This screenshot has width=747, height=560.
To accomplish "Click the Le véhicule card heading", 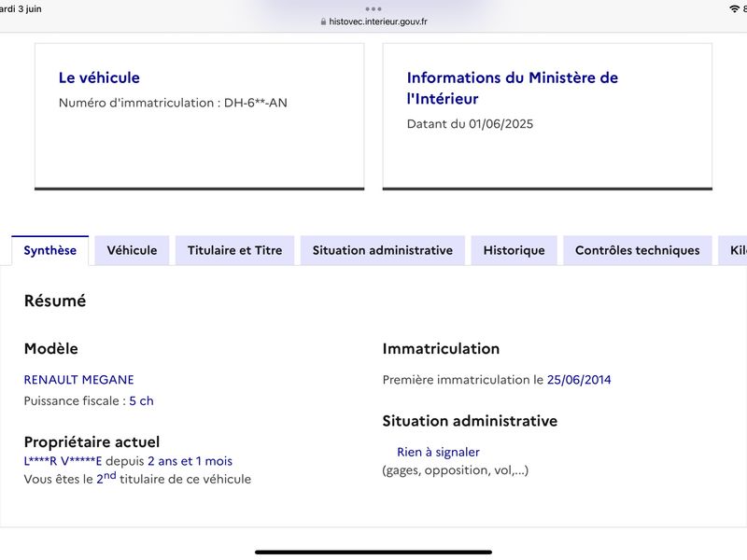I will coord(99,77).
